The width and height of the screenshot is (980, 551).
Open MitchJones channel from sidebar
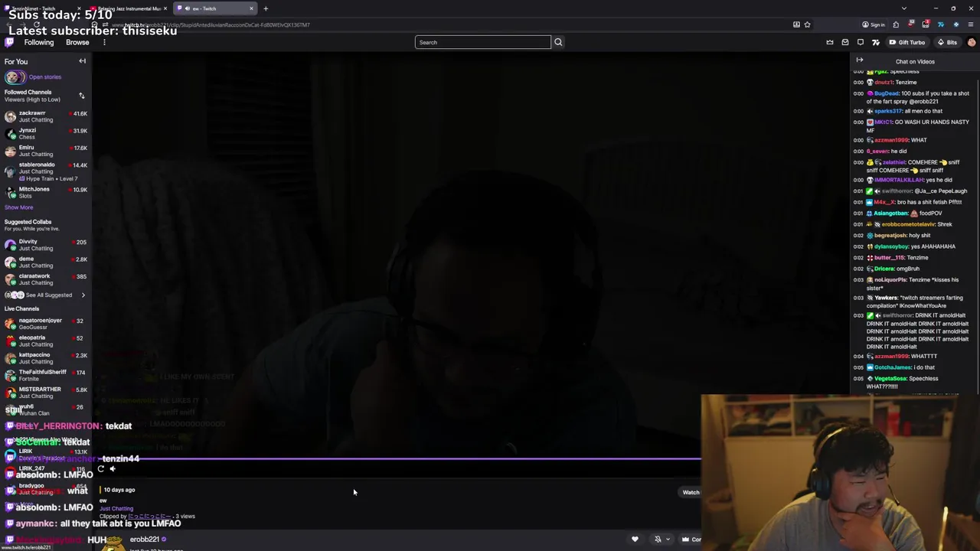(46, 192)
